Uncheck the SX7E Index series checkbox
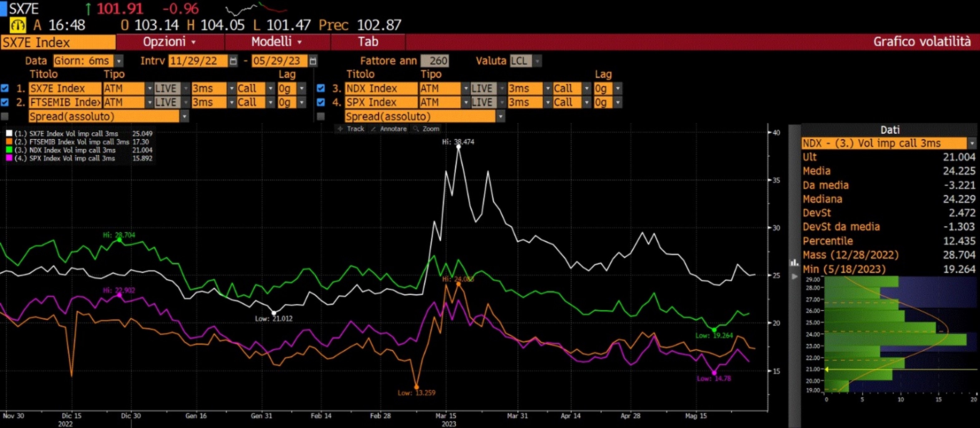The image size is (980, 428). tap(5, 88)
